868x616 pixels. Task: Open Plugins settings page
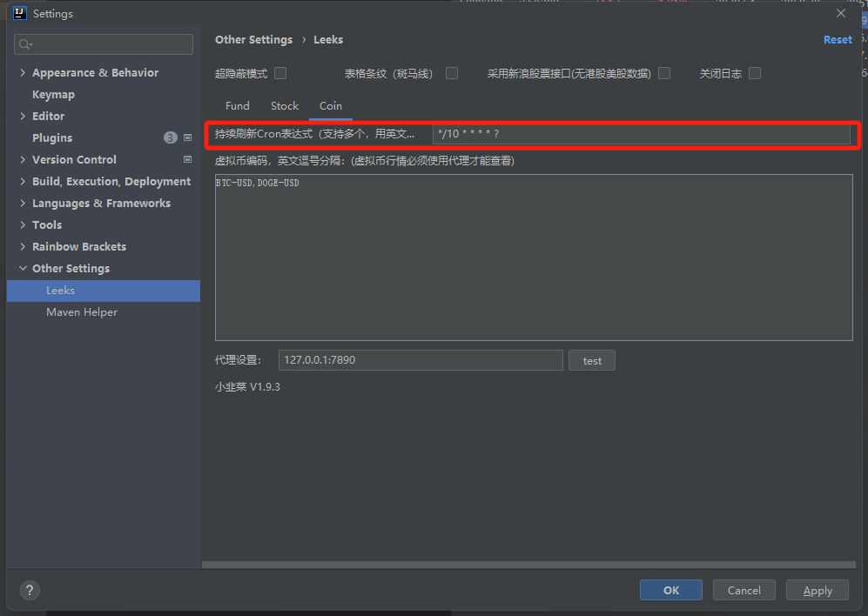[x=52, y=137]
